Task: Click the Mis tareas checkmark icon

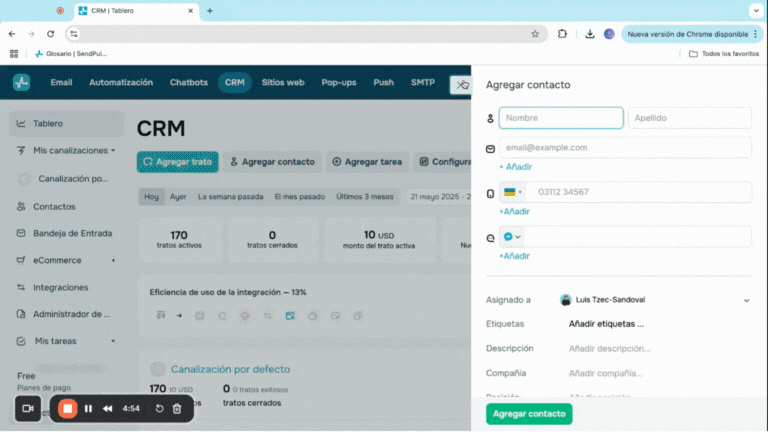Action: tap(21, 341)
